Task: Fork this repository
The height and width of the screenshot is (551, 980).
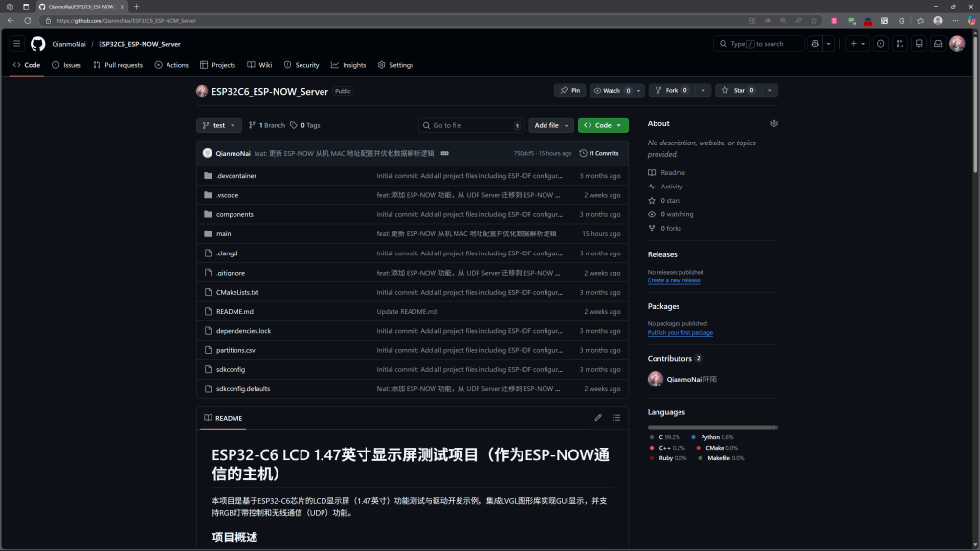Action: (672, 91)
